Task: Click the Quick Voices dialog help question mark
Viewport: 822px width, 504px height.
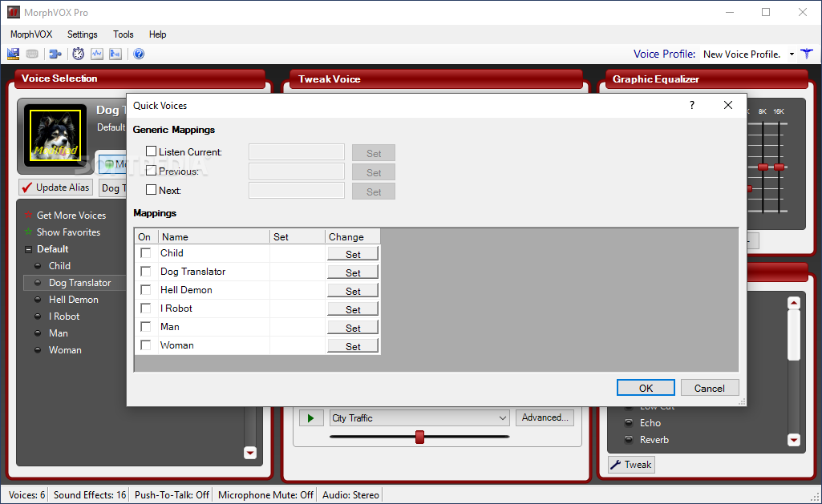Action: [692, 105]
